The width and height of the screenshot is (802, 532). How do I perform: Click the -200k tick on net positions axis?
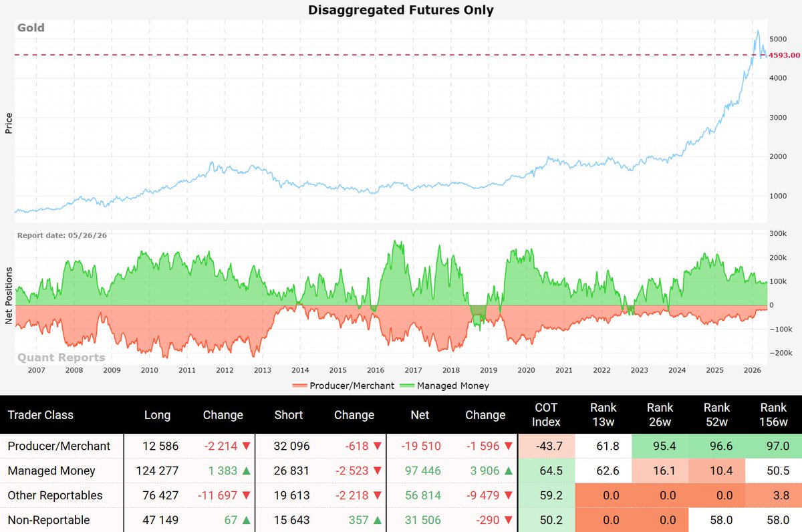click(x=781, y=353)
